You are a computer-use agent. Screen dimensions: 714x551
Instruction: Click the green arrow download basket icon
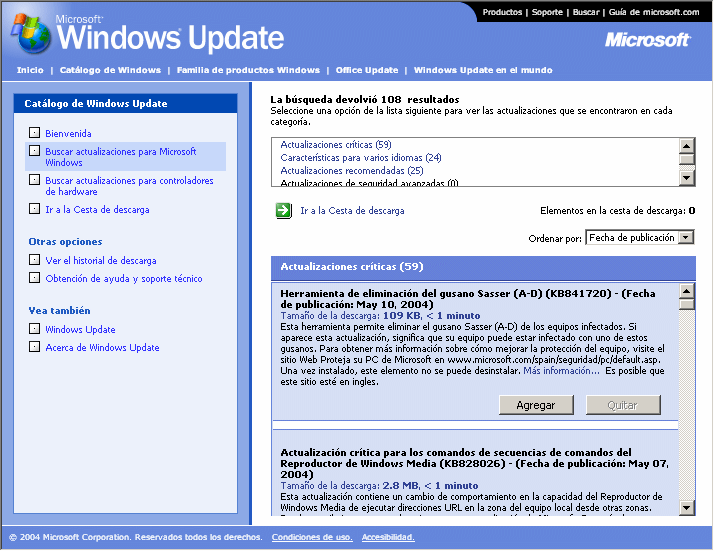tap(283, 211)
